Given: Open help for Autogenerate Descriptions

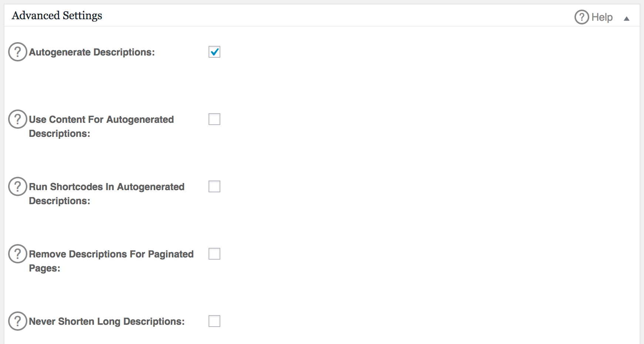Looking at the screenshot, I should pos(18,52).
